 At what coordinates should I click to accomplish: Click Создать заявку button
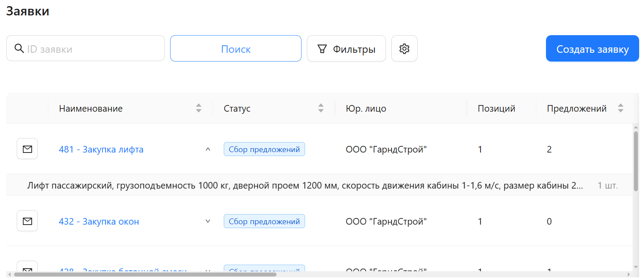tap(593, 48)
